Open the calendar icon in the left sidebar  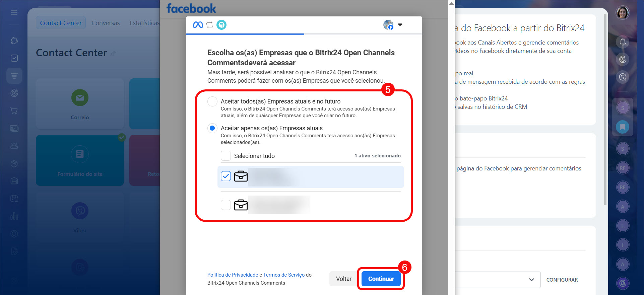[14, 198]
